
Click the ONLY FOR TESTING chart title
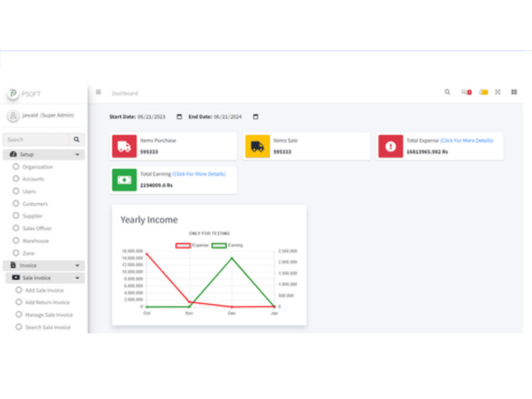[x=209, y=234]
